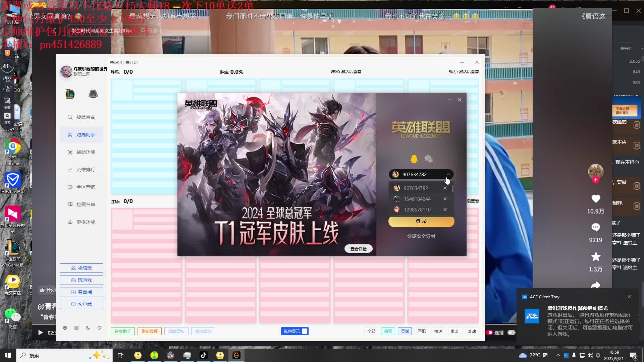Toggle the 灵活 filter
The image size is (644, 362).
pos(405,331)
